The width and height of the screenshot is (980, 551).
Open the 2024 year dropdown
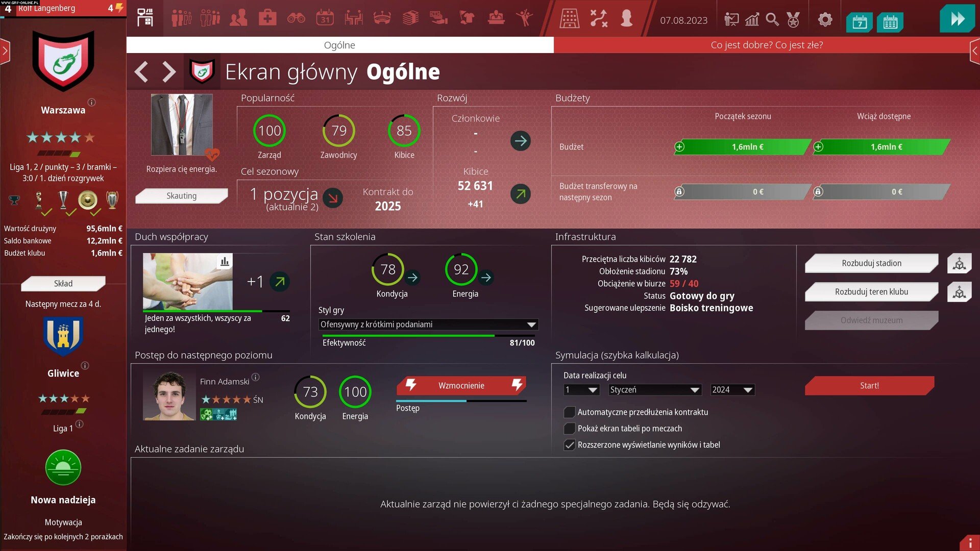click(x=732, y=389)
